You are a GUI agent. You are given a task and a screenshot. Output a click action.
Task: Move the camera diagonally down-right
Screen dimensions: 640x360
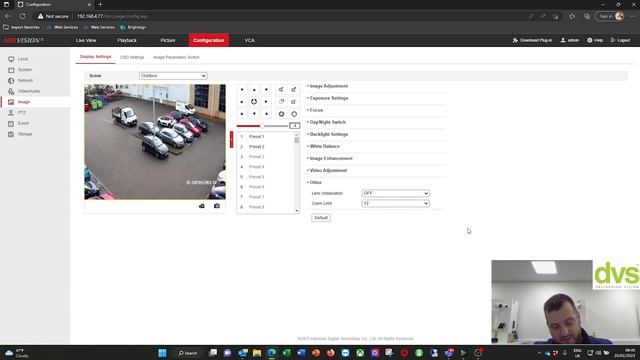point(266,114)
